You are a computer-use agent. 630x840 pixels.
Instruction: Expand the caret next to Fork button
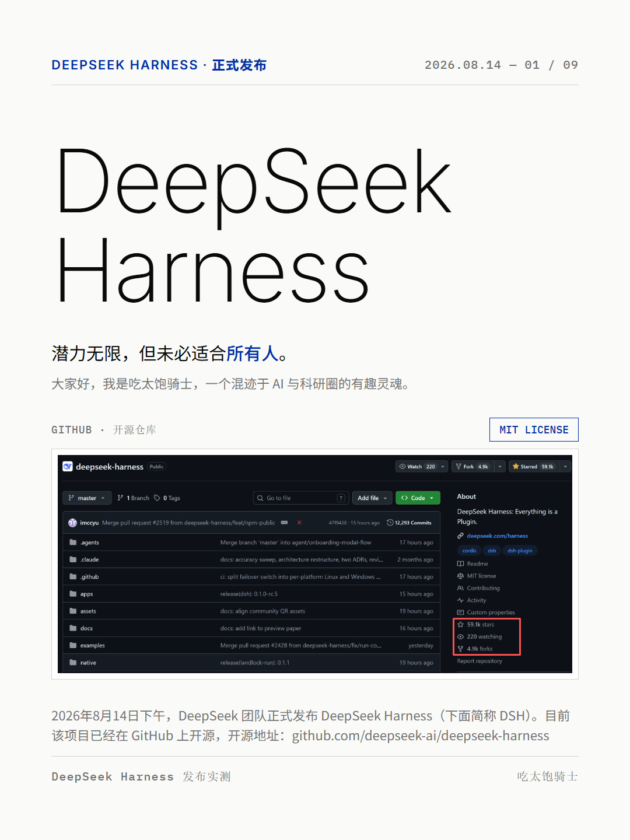(x=500, y=467)
